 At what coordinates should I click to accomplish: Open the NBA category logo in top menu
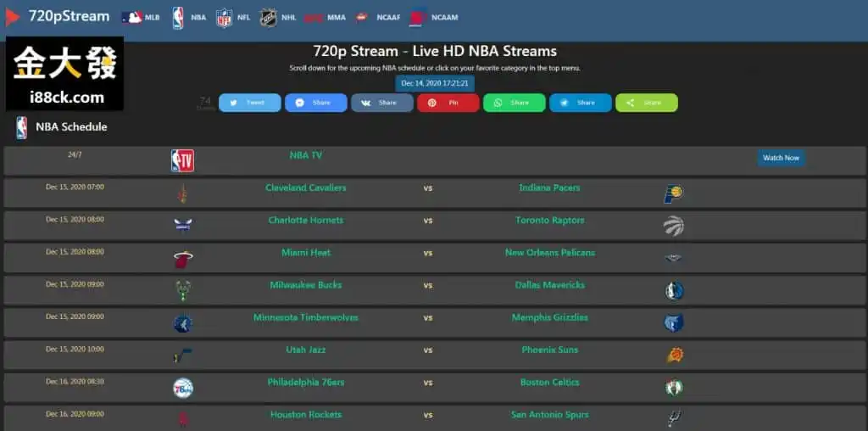tap(178, 18)
